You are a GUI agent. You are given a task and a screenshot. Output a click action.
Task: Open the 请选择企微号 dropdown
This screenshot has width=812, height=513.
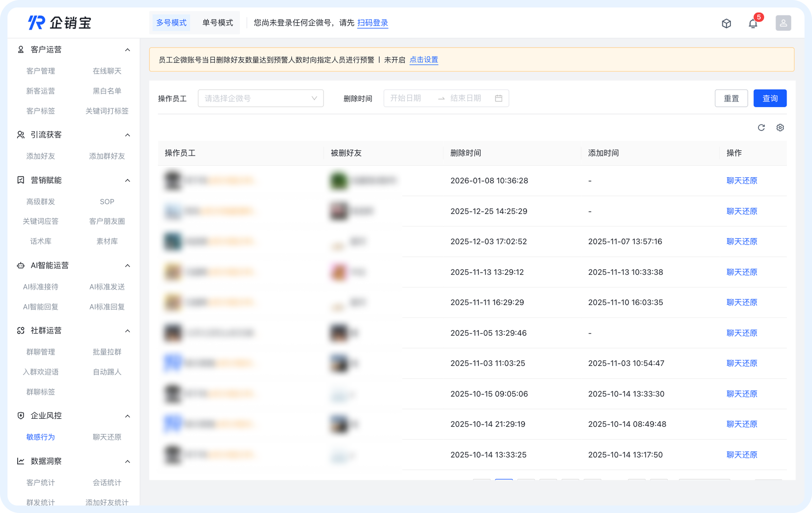coord(260,98)
